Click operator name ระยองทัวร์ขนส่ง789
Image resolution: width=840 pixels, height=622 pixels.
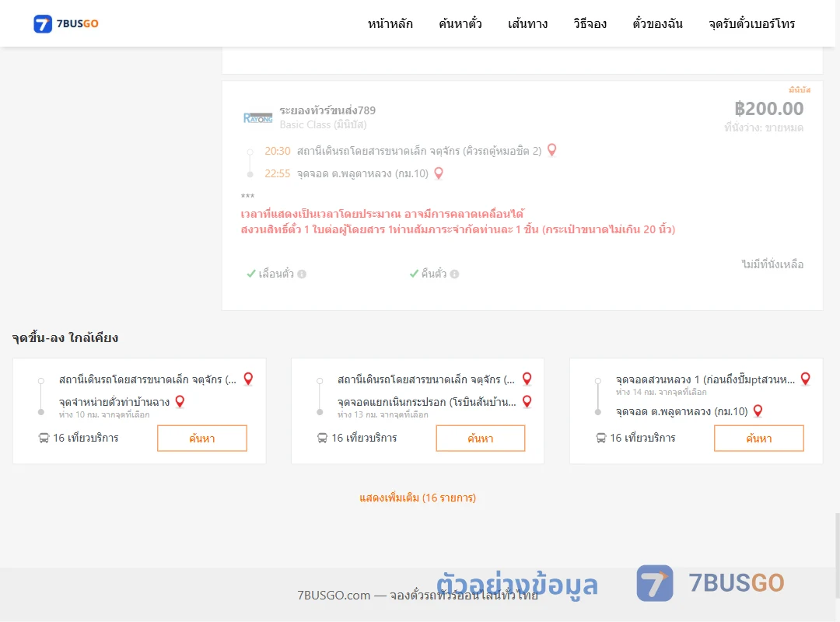327,110
